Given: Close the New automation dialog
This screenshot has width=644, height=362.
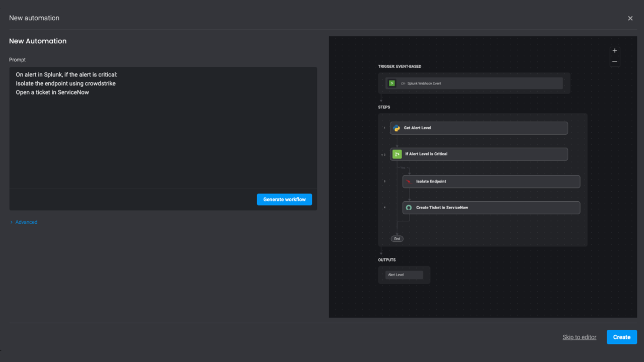Looking at the screenshot, I should 630,18.
